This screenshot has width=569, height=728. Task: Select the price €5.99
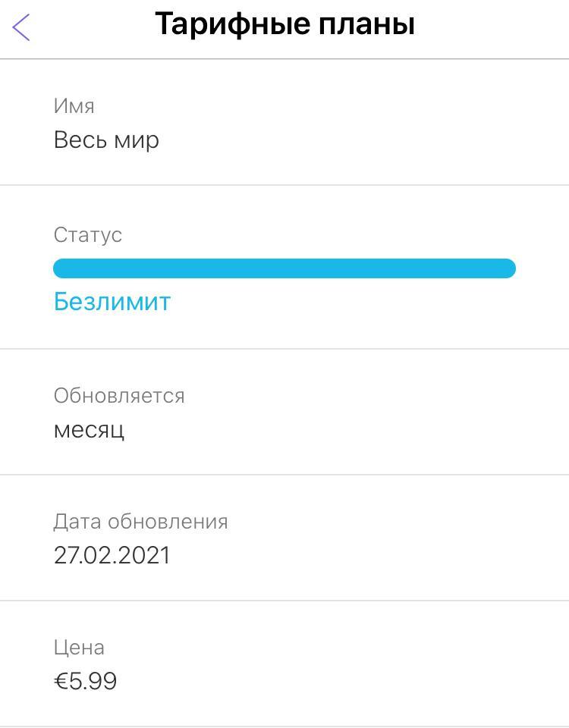[x=85, y=681]
